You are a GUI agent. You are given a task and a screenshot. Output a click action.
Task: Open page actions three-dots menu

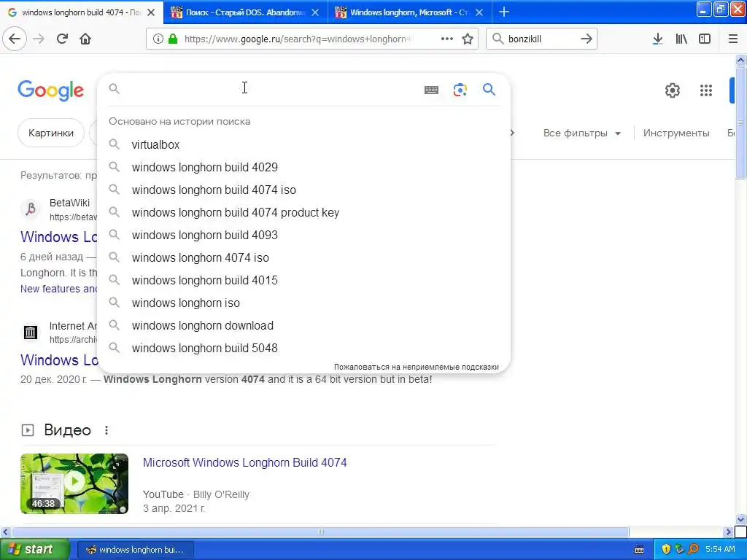tap(446, 39)
